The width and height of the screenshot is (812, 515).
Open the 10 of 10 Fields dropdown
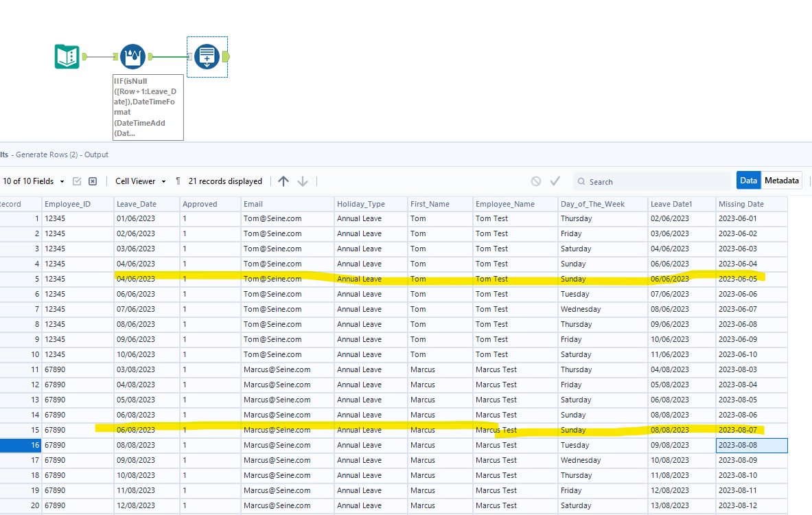[x=34, y=181]
